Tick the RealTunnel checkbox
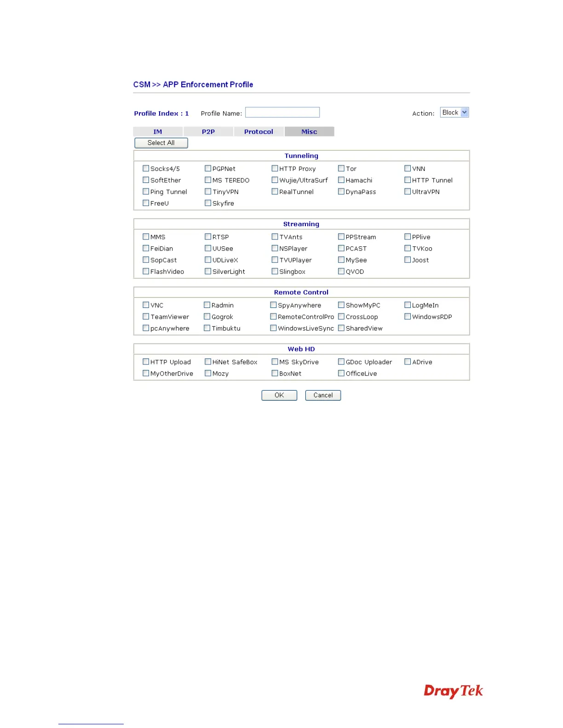The width and height of the screenshot is (563, 728). [275, 192]
